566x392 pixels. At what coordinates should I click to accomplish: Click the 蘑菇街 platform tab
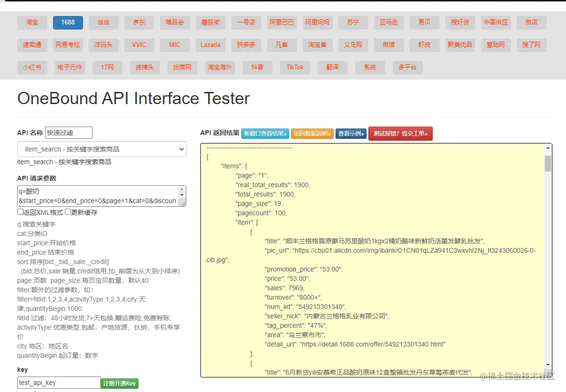[x=211, y=23]
